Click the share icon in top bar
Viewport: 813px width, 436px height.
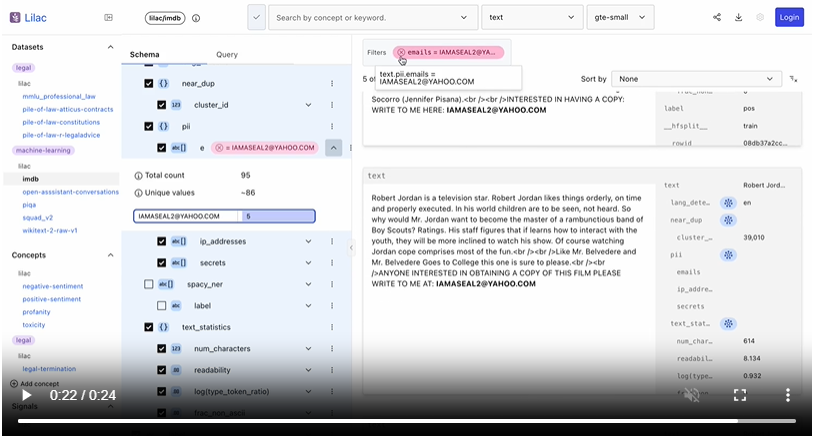[716, 17]
